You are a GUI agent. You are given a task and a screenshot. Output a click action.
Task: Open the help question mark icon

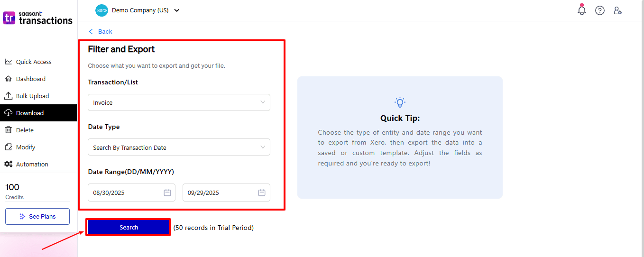tap(600, 10)
